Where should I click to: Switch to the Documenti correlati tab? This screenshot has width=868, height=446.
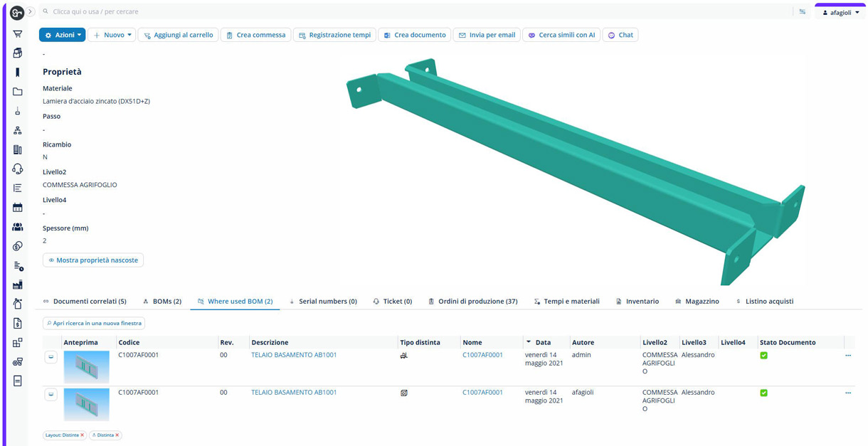[x=85, y=302]
